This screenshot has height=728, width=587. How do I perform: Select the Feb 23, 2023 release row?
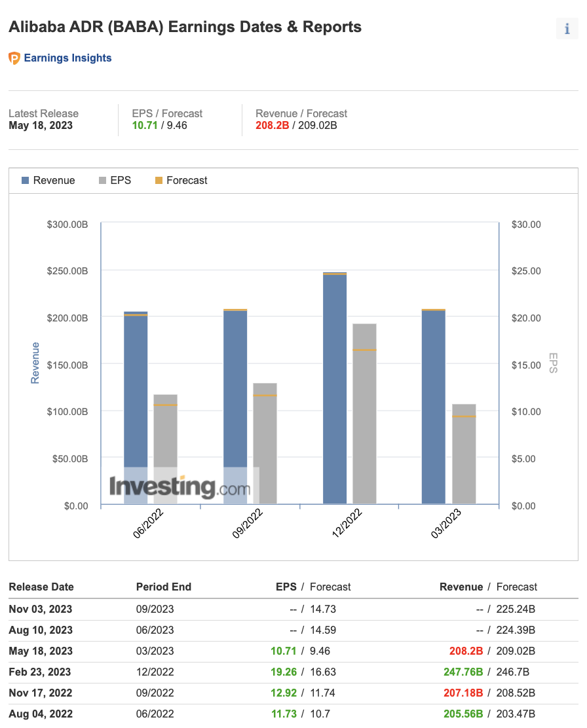click(293, 672)
